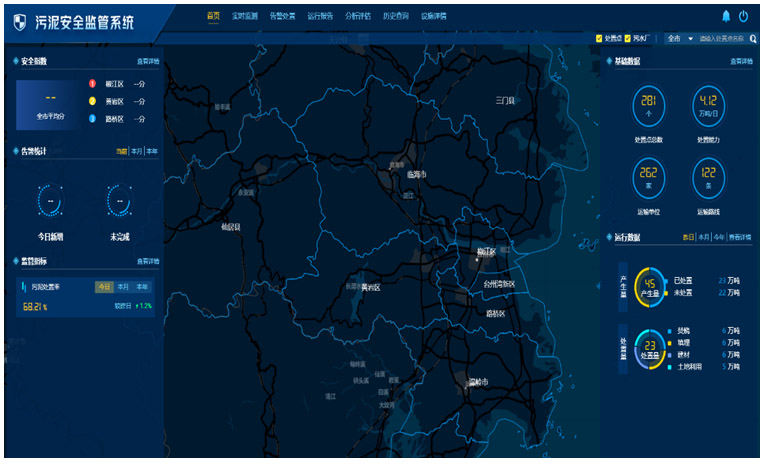Go to the 历史查询 tab
The height and width of the screenshot is (464, 764).
pyautogui.click(x=369, y=16)
